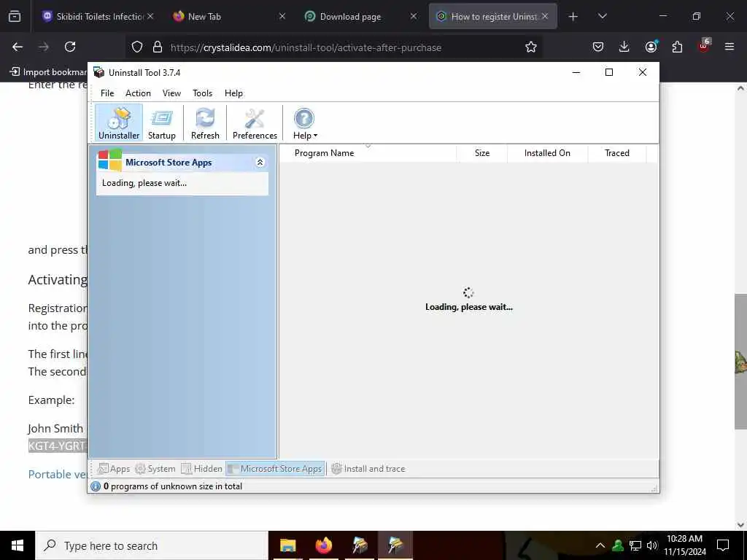Viewport: 747px width, 560px height.
Task: Click the Portable version link on webpage
Action: [x=58, y=474]
